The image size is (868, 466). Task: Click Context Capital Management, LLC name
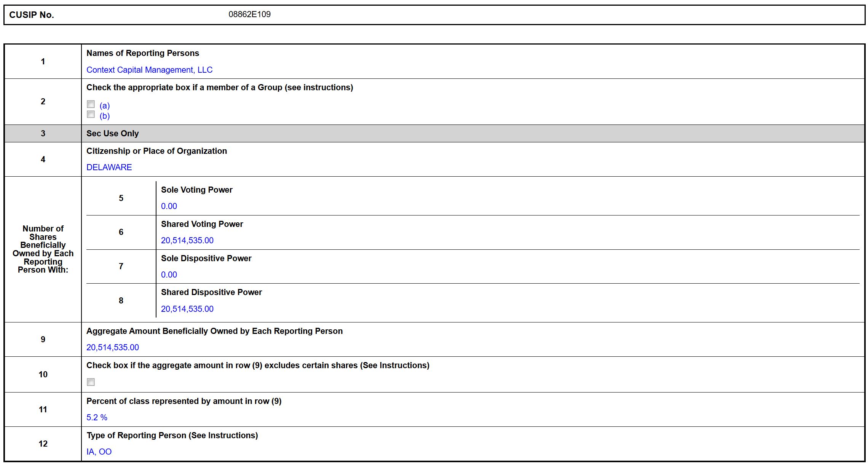149,70
